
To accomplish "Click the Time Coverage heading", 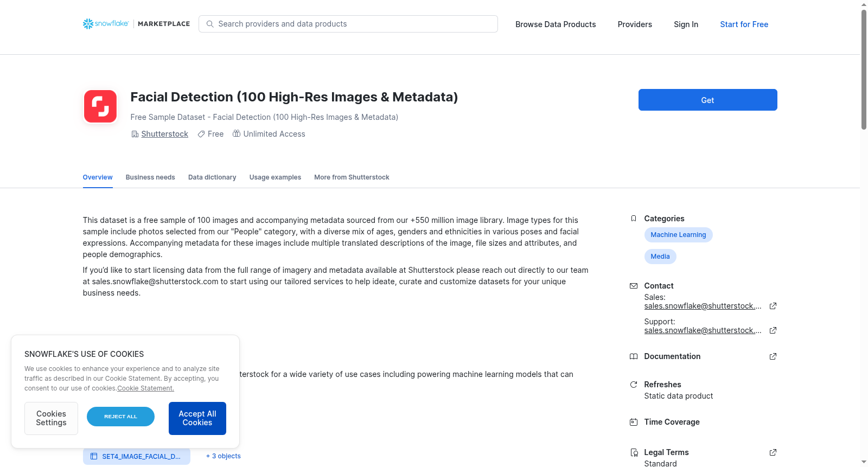I will (672, 422).
